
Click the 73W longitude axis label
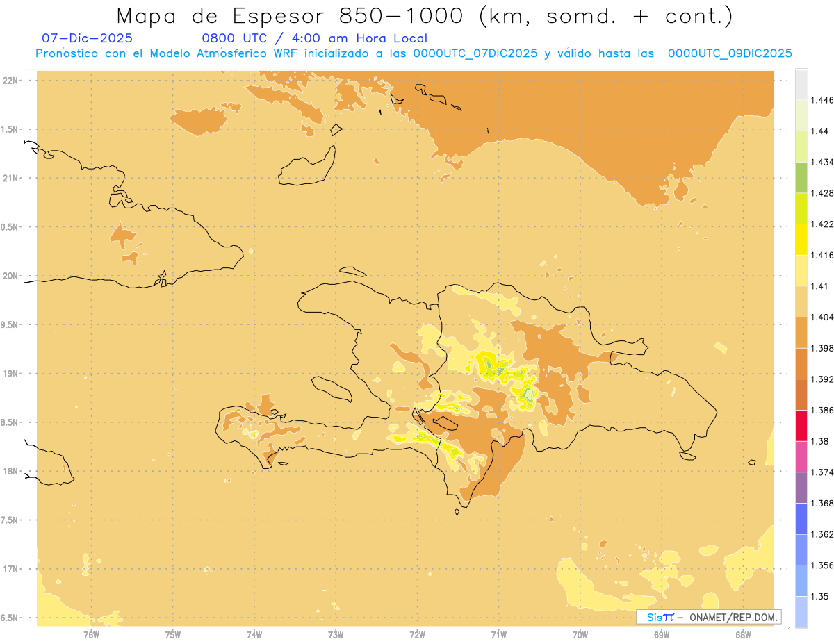(336, 634)
